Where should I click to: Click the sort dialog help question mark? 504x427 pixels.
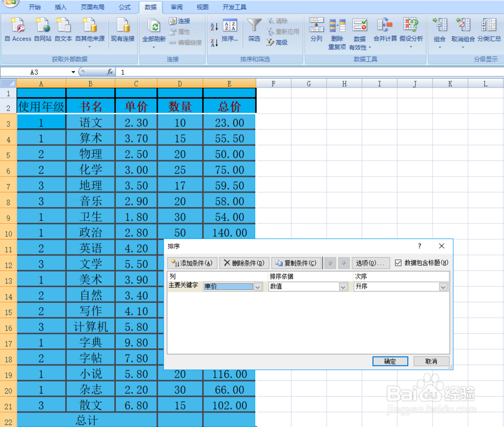pyautogui.click(x=419, y=246)
